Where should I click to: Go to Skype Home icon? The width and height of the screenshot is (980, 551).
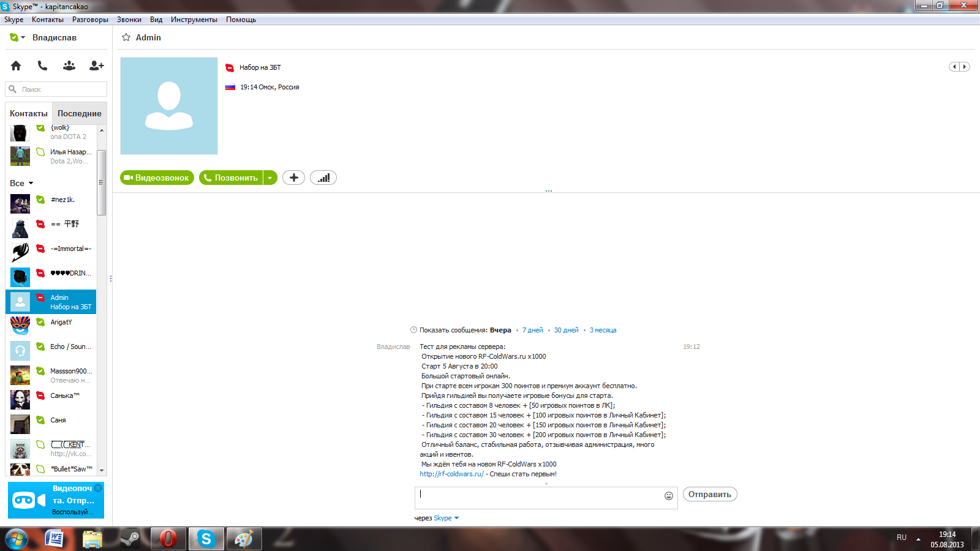pyautogui.click(x=16, y=66)
